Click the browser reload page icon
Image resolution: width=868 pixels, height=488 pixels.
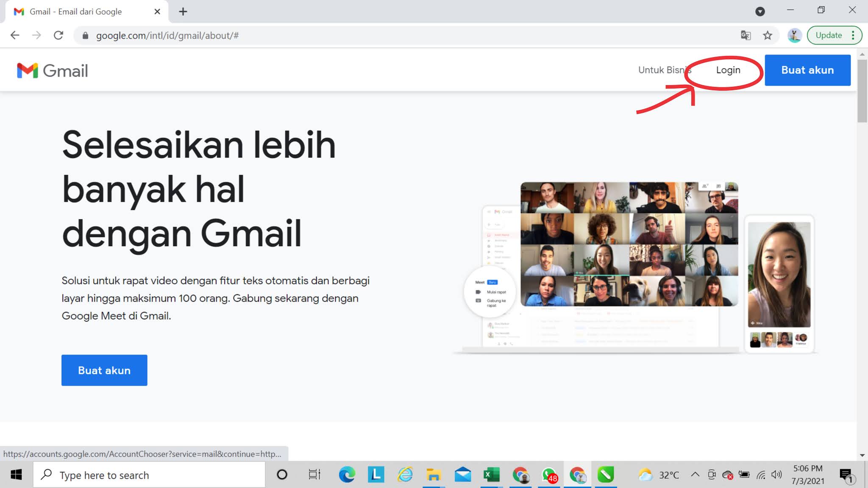[x=58, y=36]
